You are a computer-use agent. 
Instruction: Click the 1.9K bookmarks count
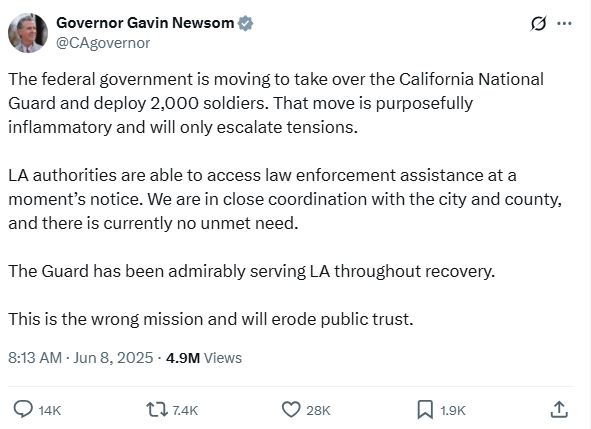click(453, 410)
